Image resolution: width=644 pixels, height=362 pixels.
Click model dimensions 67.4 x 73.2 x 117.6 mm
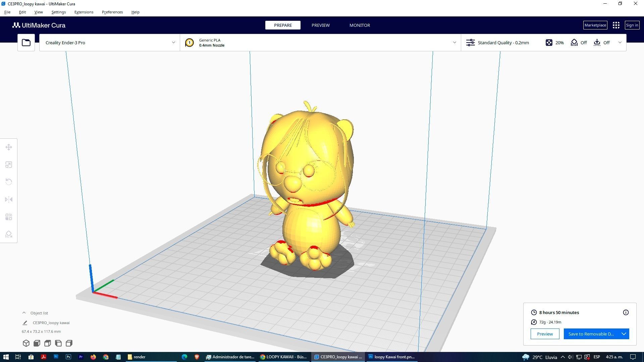(41, 331)
